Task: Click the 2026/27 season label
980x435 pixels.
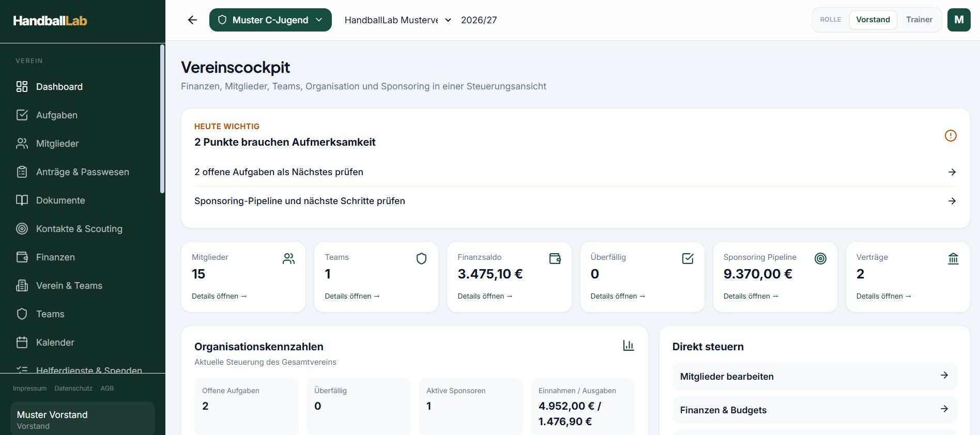Action: coord(479,20)
